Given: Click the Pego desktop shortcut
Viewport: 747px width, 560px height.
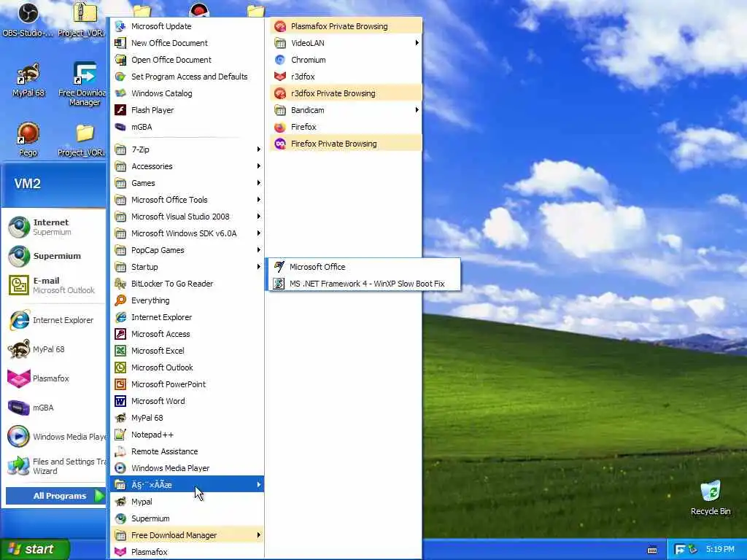Looking at the screenshot, I should [28, 139].
